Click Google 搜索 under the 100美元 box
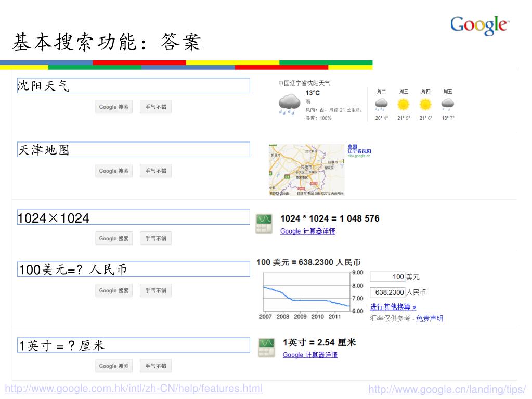The width and height of the screenshot is (532, 399). click(114, 290)
